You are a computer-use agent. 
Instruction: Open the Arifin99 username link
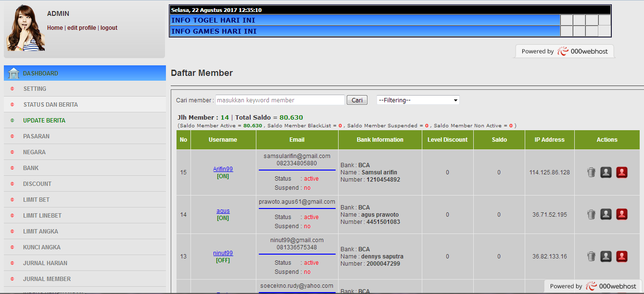coord(223,169)
